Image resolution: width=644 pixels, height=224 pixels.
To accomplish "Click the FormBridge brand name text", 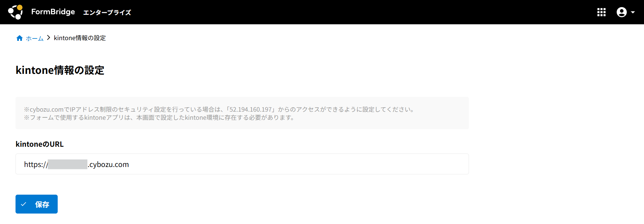I will (x=53, y=12).
